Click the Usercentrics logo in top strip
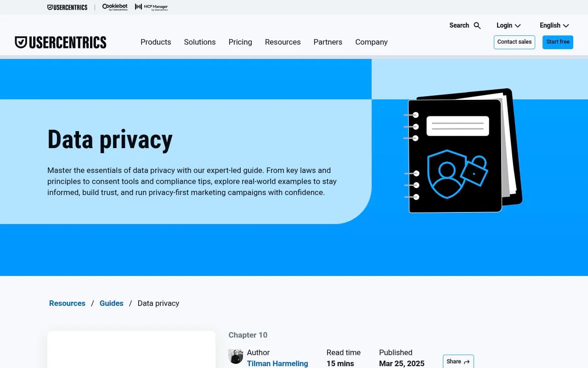The image size is (588, 368). [67, 7]
